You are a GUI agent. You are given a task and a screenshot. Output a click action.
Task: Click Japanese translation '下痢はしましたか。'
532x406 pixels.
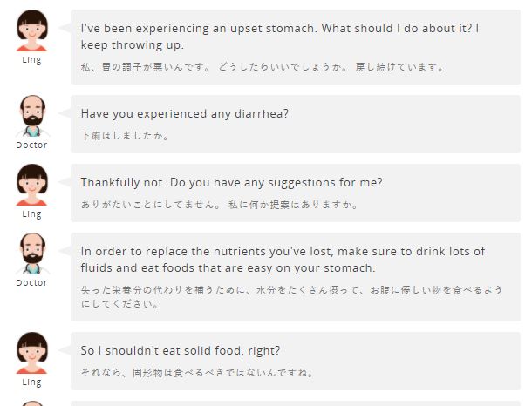pos(125,136)
